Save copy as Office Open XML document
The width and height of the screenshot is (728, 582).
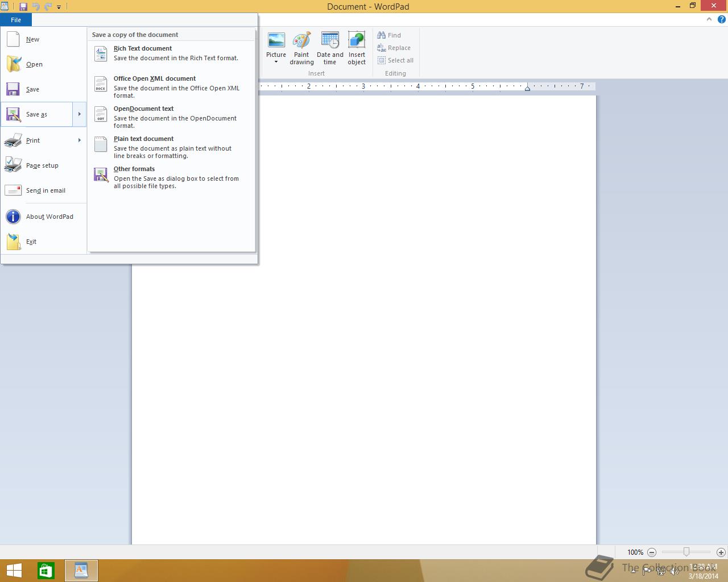coord(171,87)
